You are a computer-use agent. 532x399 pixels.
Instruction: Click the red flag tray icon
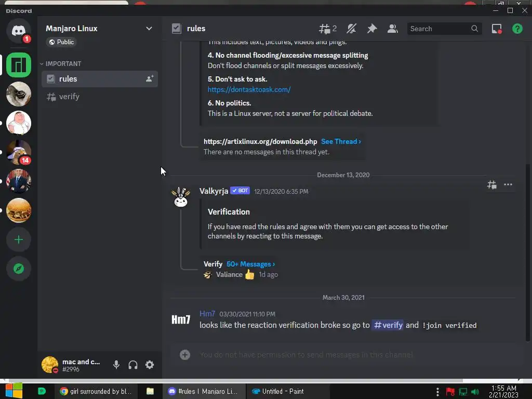tap(450, 392)
